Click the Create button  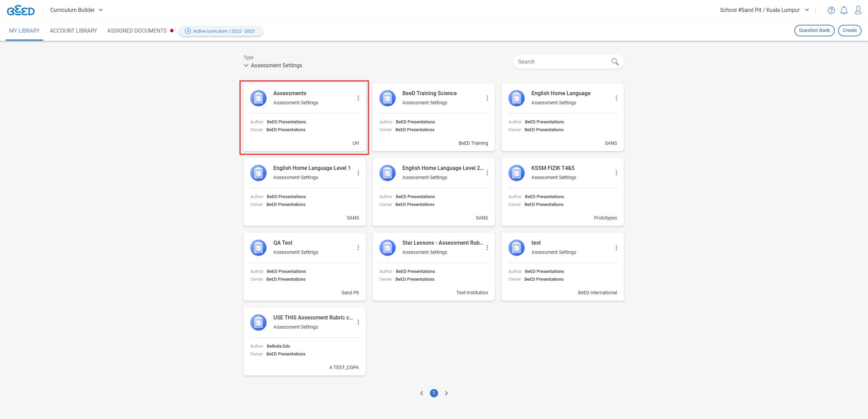850,30
